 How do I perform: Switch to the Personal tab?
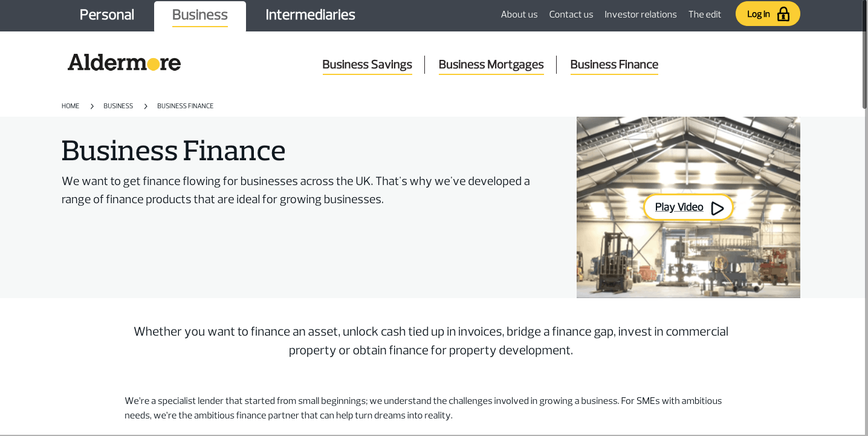click(107, 15)
